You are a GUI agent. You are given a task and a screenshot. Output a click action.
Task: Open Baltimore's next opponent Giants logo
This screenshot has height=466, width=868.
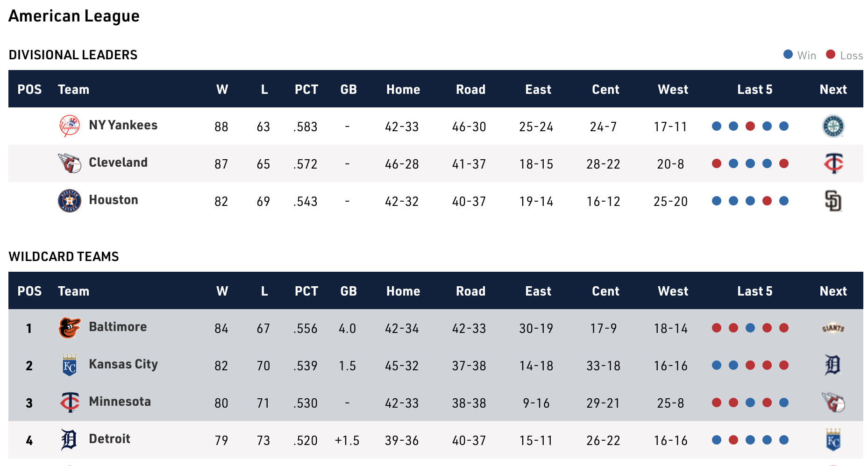point(833,328)
